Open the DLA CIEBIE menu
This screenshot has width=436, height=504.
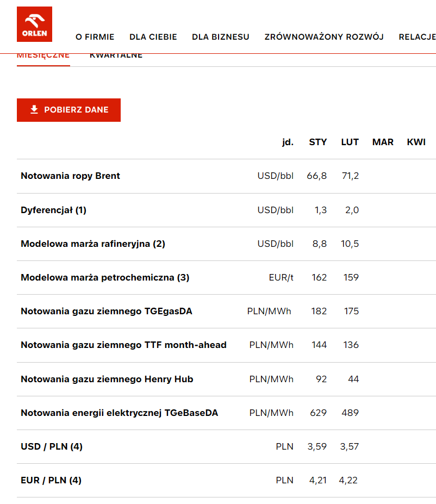153,37
